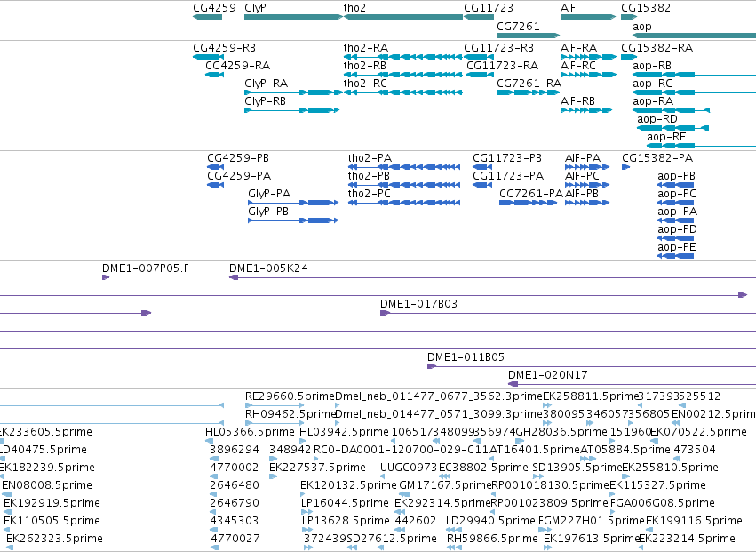Image resolution: width=756 pixels, height=552 pixels.
Task: Click the aop-RB transcript label
Action: [652, 66]
